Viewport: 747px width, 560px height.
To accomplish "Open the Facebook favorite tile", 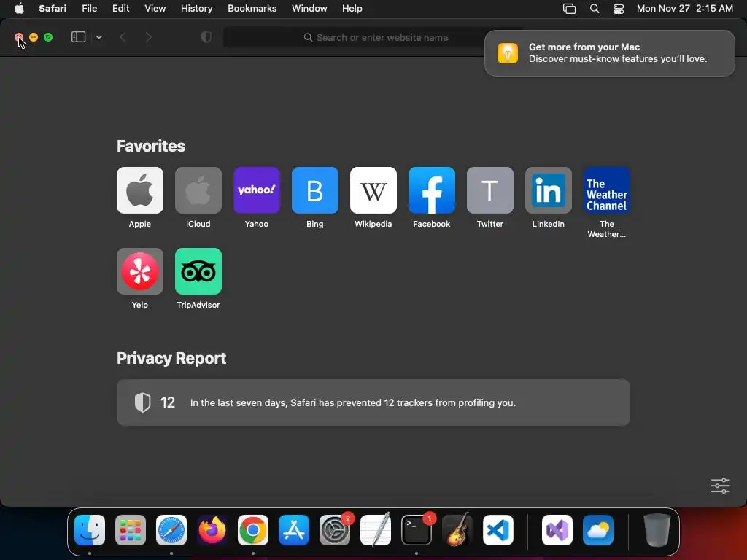I will (x=432, y=190).
